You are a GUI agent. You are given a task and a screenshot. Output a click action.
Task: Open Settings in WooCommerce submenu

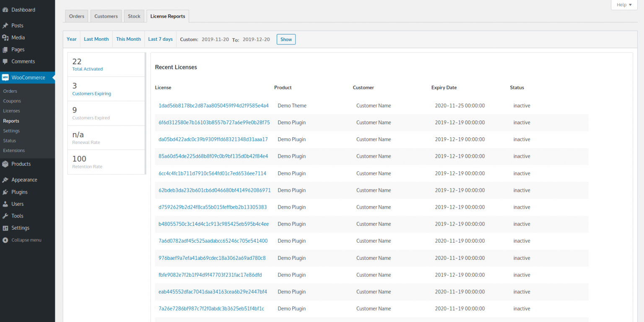(x=11, y=131)
